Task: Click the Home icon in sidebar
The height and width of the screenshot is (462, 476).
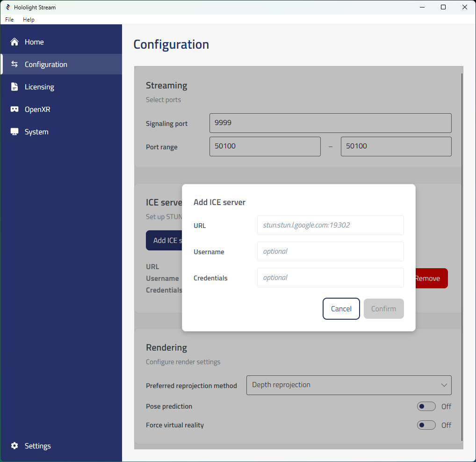Action: [14, 42]
